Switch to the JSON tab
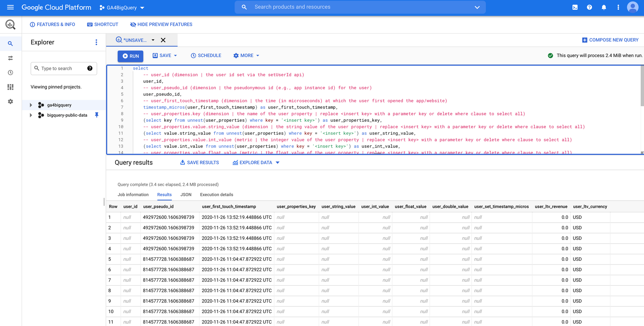The height and width of the screenshot is (326, 644). [x=186, y=195]
